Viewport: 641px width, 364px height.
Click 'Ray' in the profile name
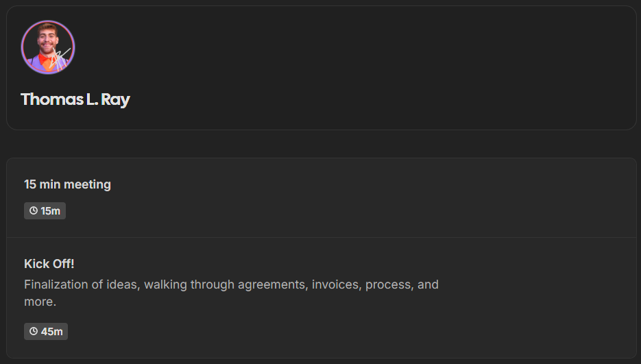click(x=116, y=100)
